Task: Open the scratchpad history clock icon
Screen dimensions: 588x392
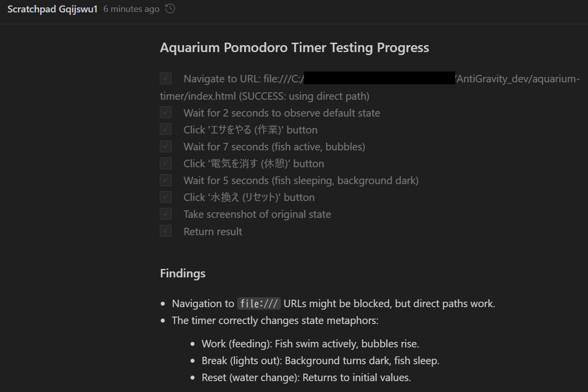Action: coord(169,8)
